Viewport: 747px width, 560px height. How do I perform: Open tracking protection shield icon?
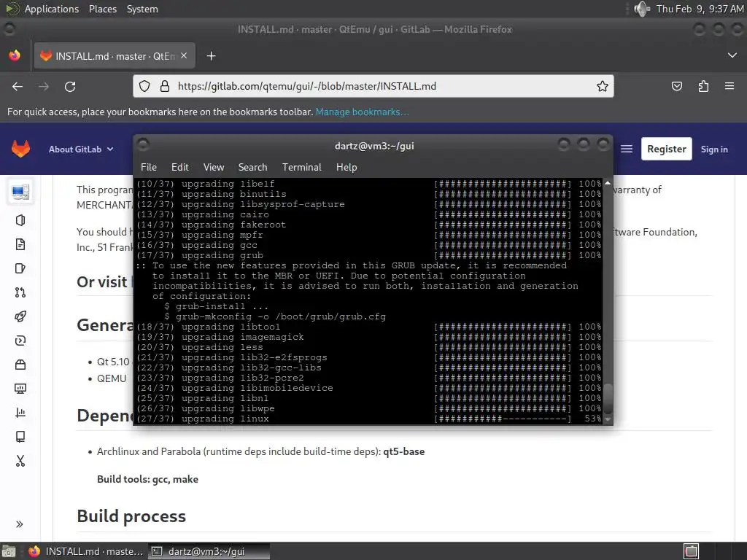pos(144,86)
